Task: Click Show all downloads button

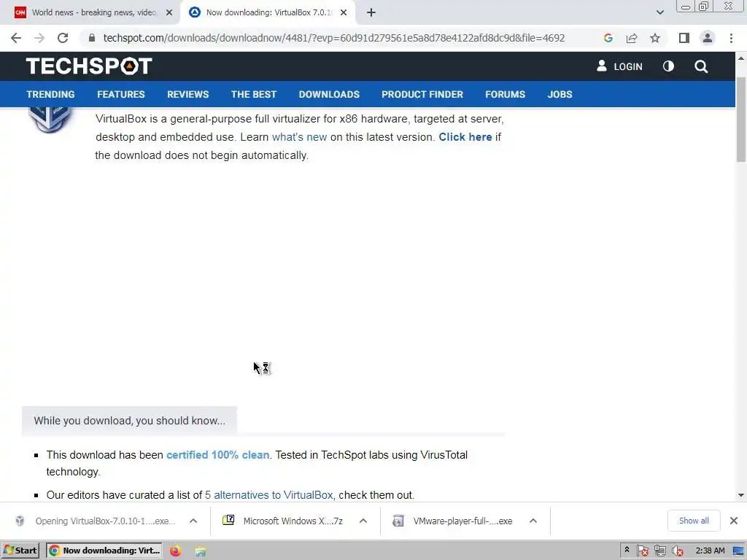Action: click(x=694, y=521)
